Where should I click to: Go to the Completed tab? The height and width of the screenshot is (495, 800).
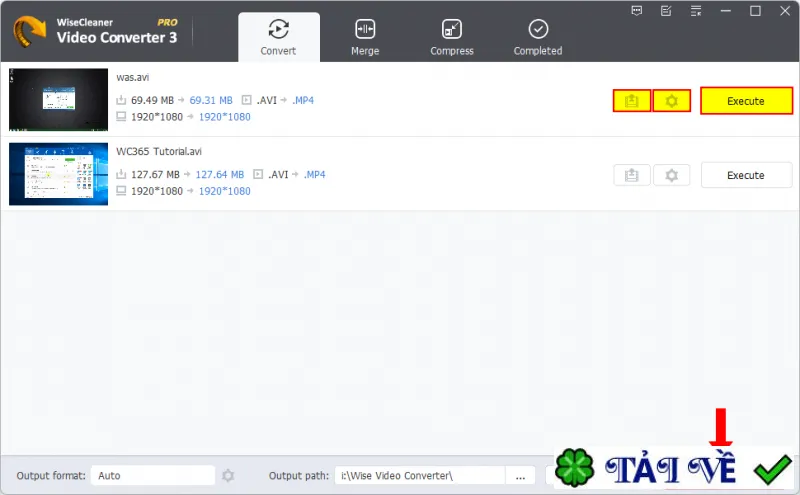(538, 37)
